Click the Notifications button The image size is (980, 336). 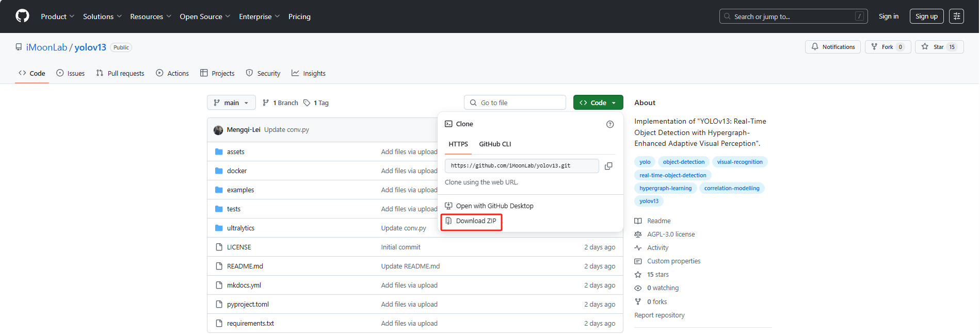click(833, 47)
